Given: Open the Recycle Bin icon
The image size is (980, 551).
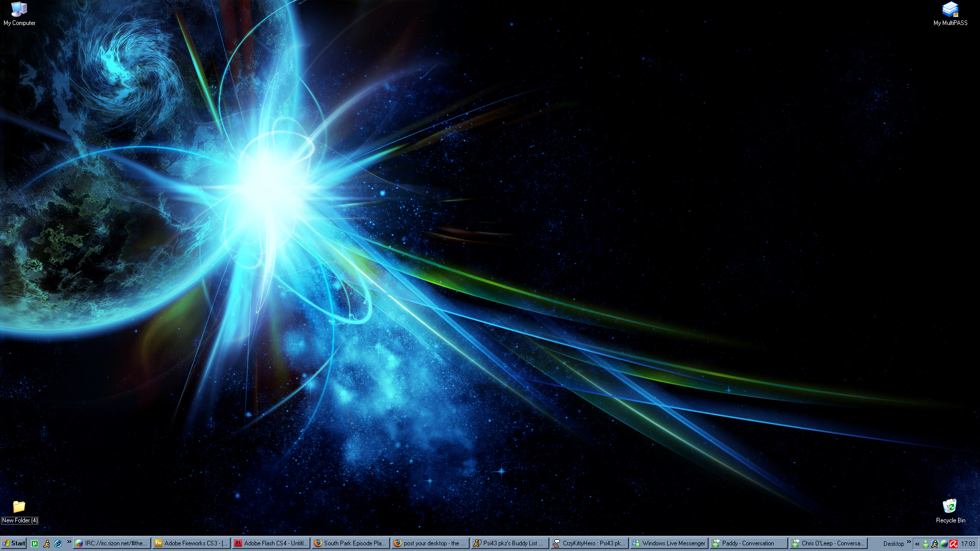Looking at the screenshot, I should tap(950, 507).
